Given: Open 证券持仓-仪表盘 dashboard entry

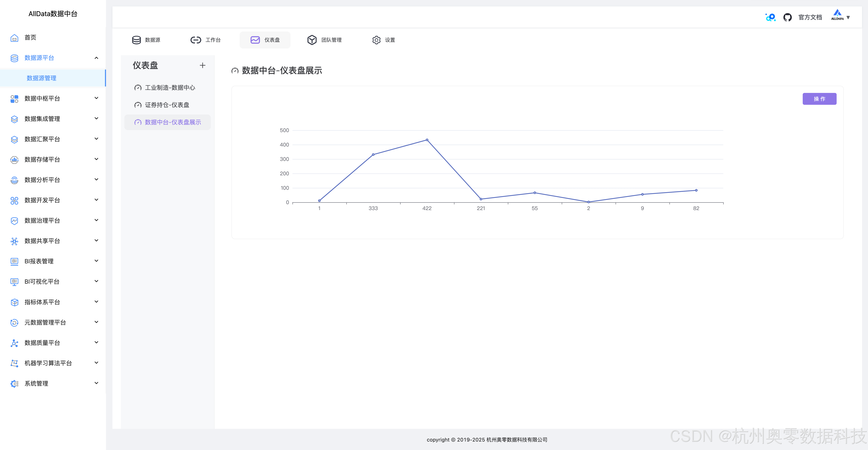Looking at the screenshot, I should [x=167, y=105].
